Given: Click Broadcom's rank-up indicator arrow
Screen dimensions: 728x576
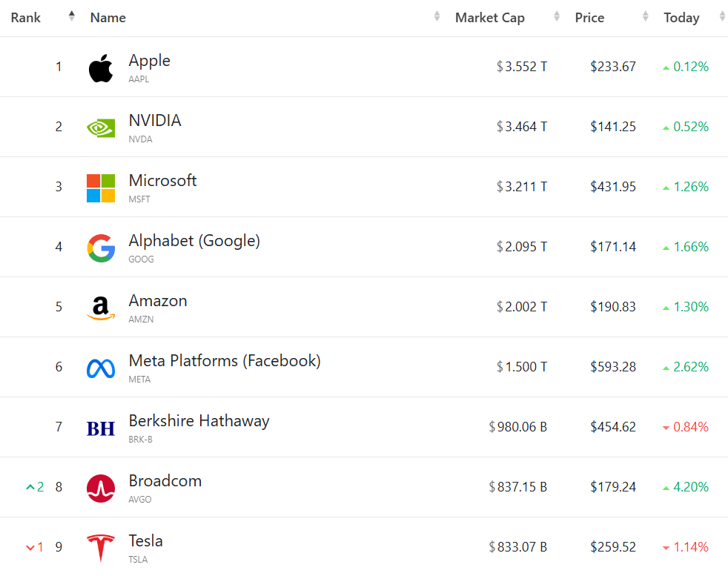Looking at the screenshot, I should tap(30, 487).
